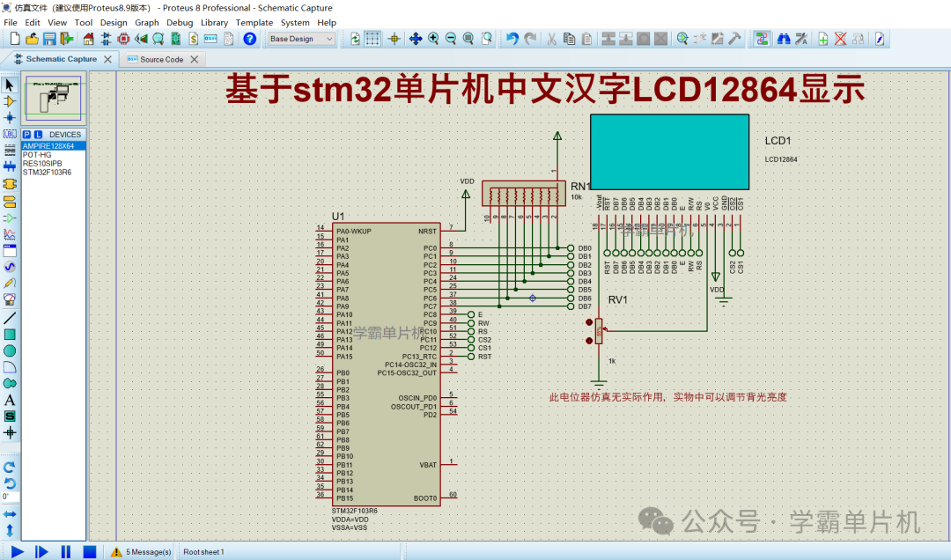Image resolution: width=951 pixels, height=560 pixels.
Task: Click the Step simulation button
Action: (x=41, y=551)
